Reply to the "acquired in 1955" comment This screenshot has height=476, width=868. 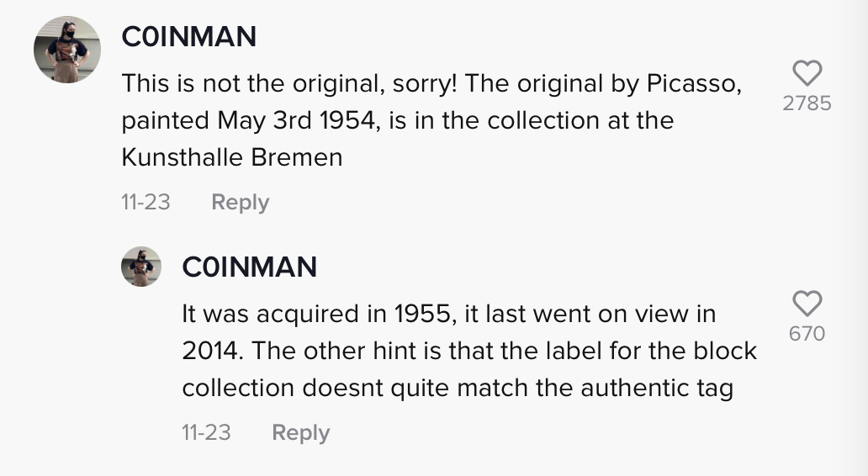pyautogui.click(x=300, y=432)
